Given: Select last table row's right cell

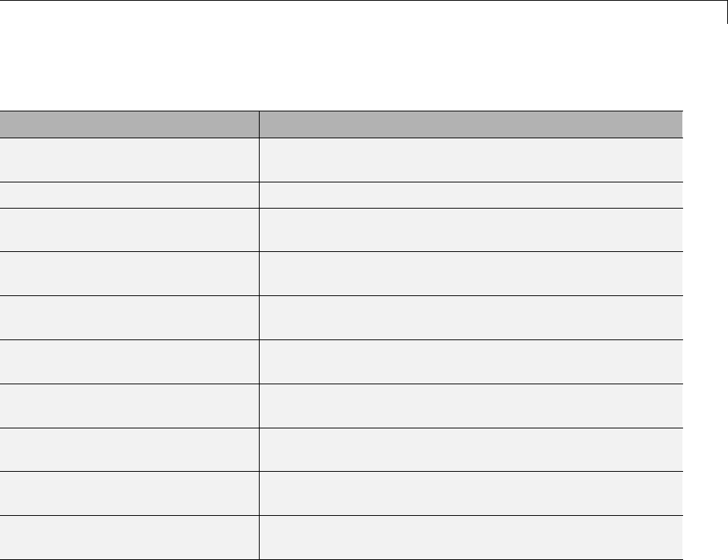Looking at the screenshot, I should point(471,536).
